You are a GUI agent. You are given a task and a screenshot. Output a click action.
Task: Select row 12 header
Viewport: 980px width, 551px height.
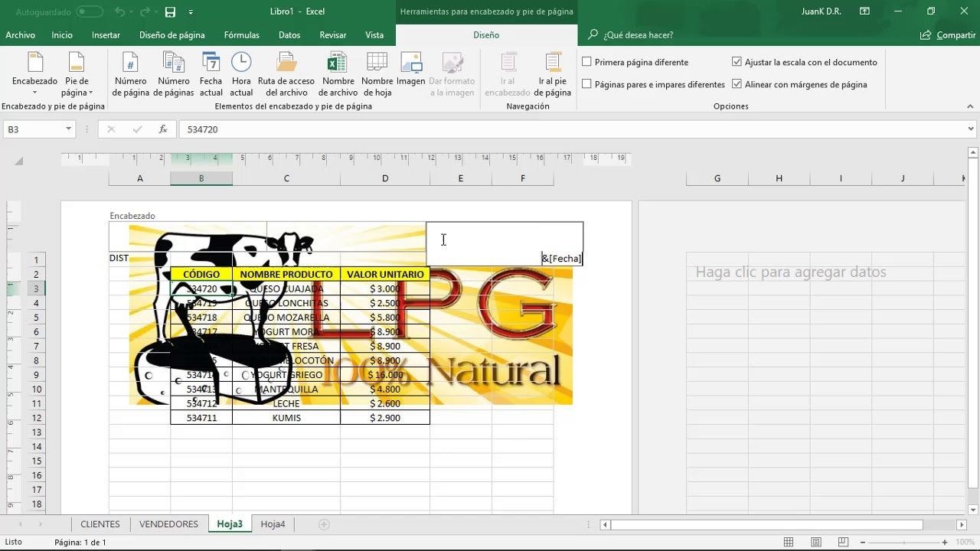36,418
